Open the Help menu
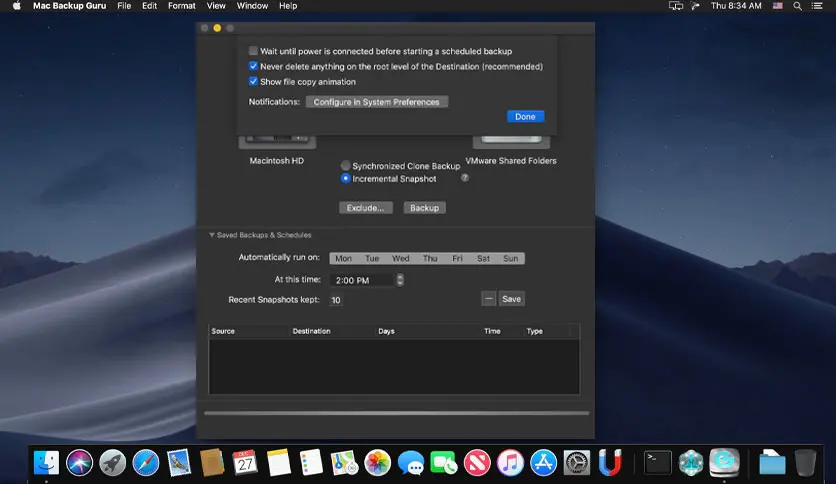This screenshot has height=484, width=836. click(x=288, y=6)
